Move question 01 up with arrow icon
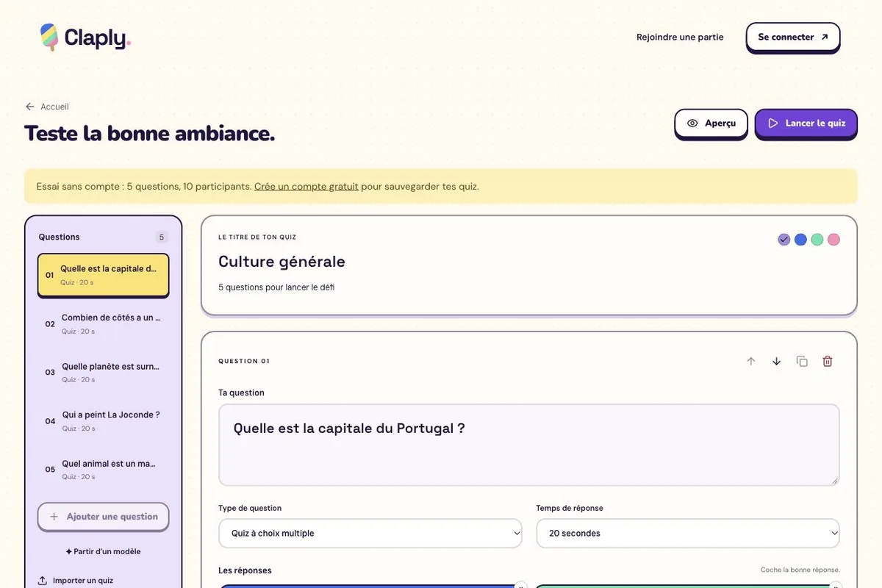The height and width of the screenshot is (588, 882). [x=751, y=361]
